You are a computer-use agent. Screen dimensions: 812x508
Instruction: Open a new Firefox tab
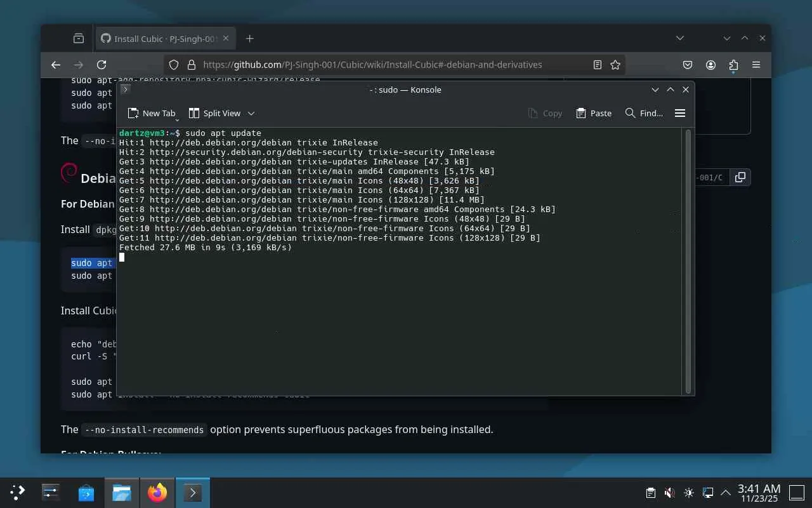[250, 39]
